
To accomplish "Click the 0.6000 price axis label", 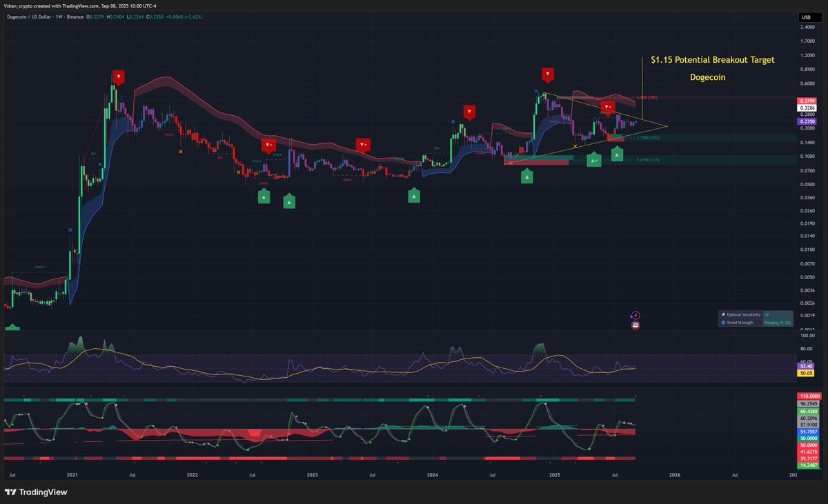I will point(807,84).
